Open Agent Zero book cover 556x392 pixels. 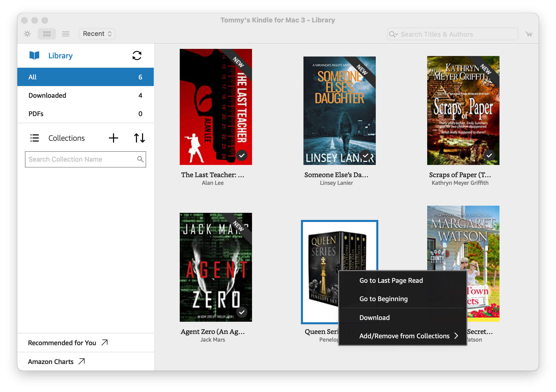(x=216, y=267)
